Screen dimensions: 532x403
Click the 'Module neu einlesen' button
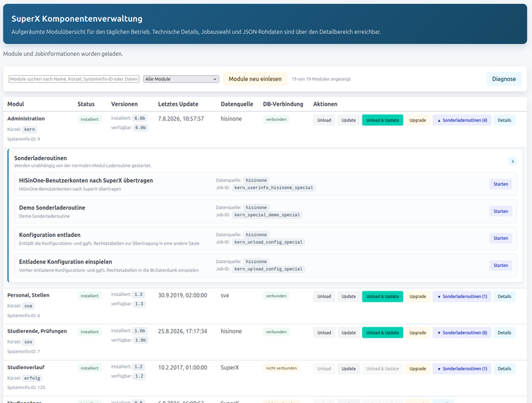(255, 79)
